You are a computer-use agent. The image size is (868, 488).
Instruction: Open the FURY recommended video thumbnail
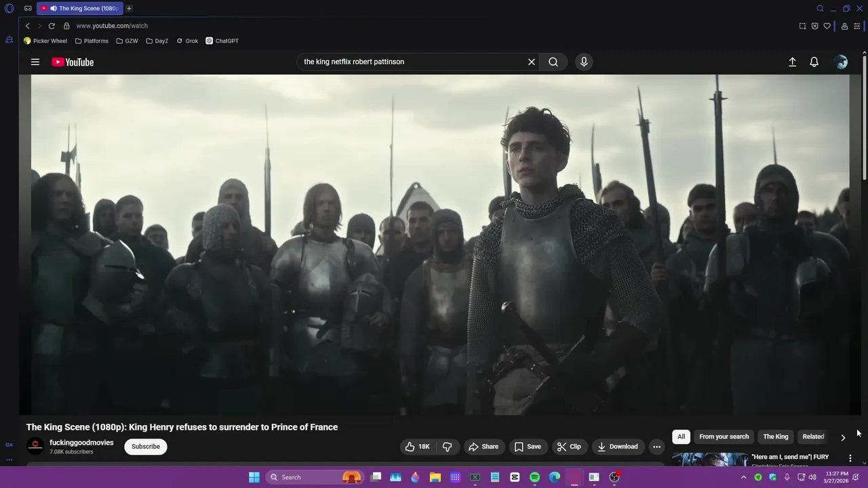click(710, 460)
